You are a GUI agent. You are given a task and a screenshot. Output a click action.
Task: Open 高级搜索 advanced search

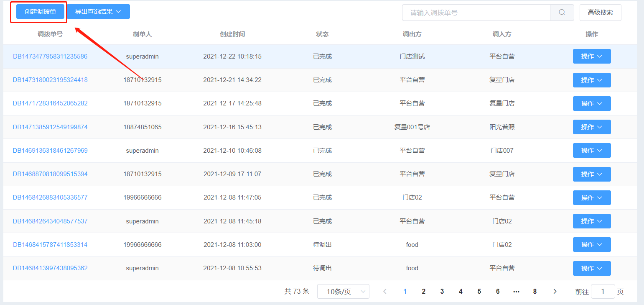600,13
